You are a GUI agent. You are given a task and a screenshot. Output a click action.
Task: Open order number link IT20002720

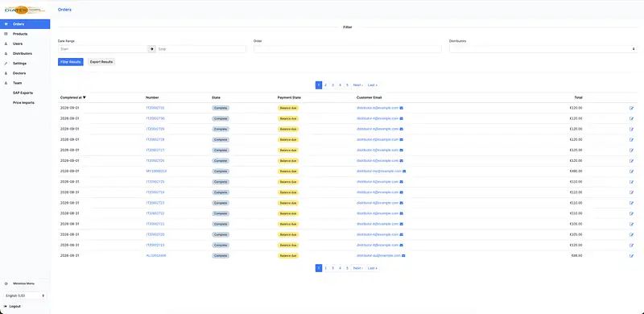point(155,234)
